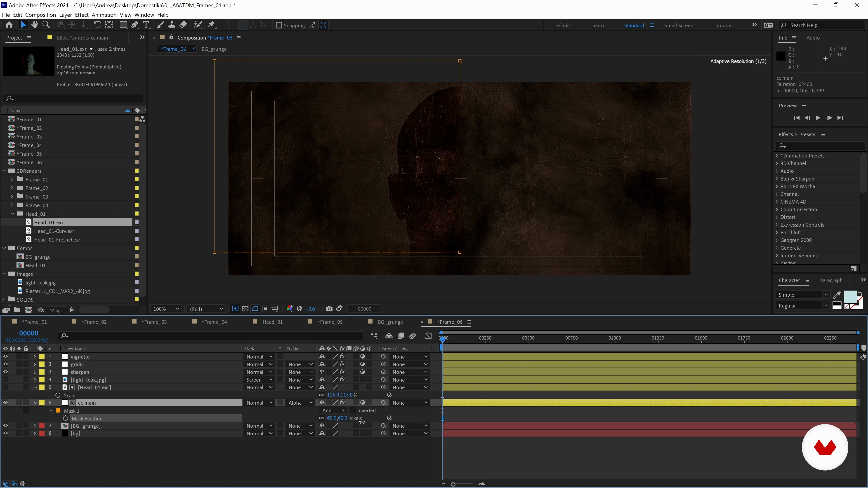Select the Rotation tool

point(97,25)
